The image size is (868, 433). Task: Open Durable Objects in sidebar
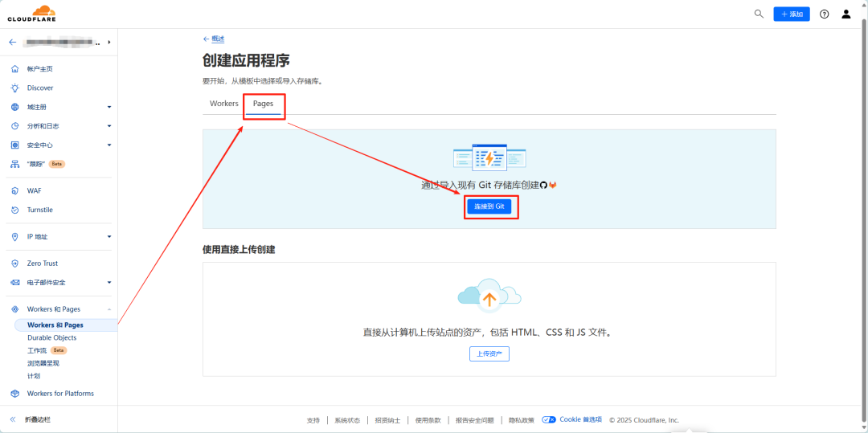52,338
